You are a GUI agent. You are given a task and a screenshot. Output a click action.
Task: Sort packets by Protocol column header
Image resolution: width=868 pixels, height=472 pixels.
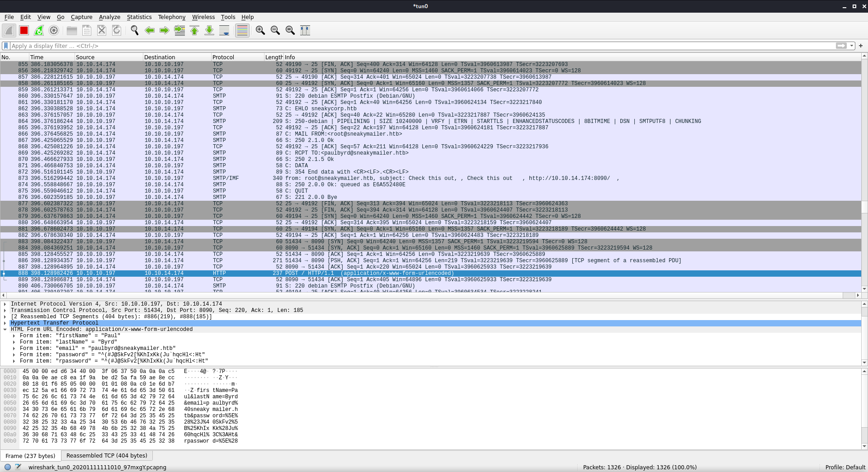tap(223, 57)
